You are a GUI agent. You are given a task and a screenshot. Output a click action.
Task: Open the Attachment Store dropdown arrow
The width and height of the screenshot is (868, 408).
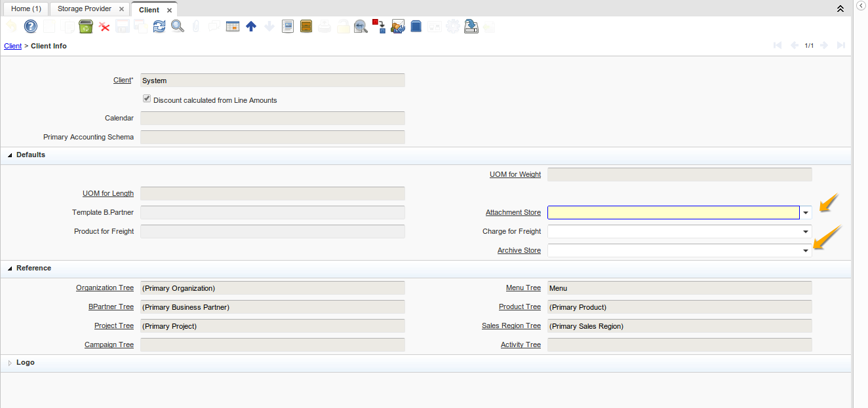click(x=806, y=213)
